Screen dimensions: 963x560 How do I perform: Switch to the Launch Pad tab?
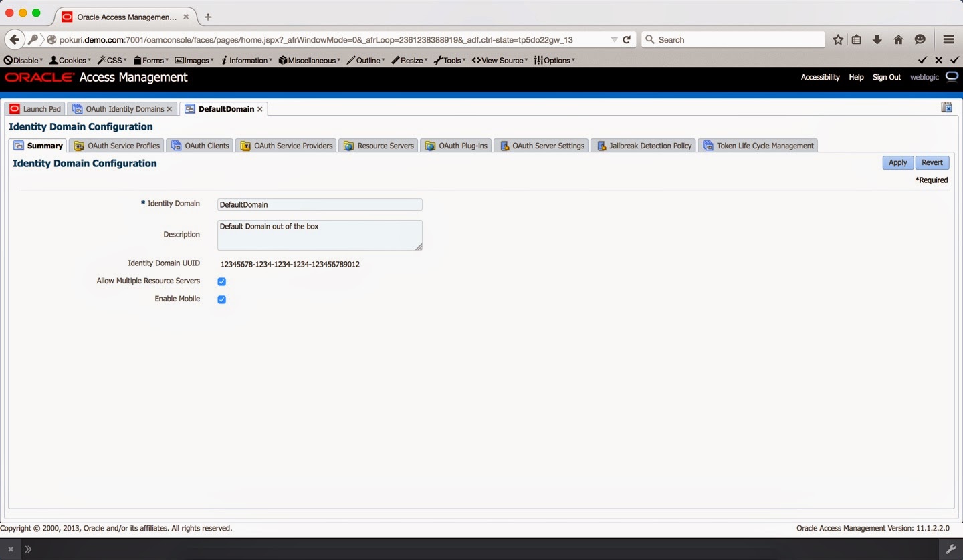point(35,109)
